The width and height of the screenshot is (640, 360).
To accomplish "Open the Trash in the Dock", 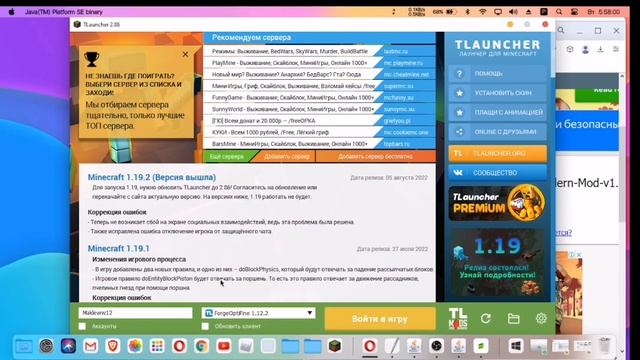I will tap(605, 346).
